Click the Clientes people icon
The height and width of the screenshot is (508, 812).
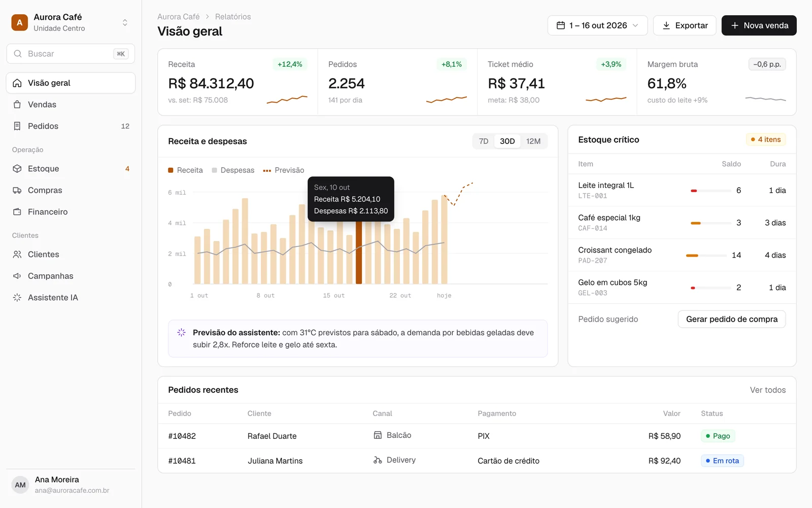click(17, 255)
